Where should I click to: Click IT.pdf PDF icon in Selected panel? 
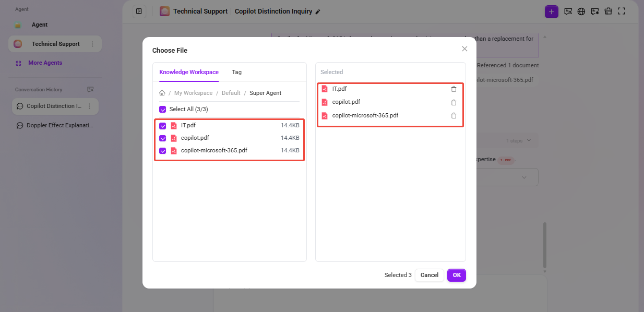(325, 89)
